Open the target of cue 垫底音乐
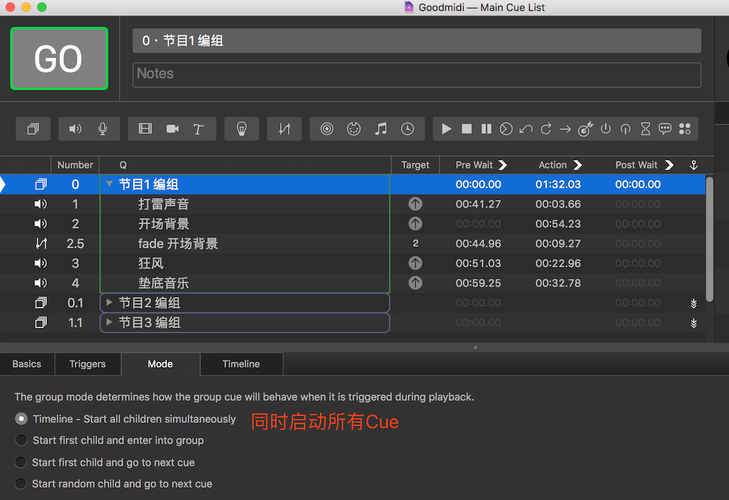Image resolution: width=729 pixels, height=500 pixels. tap(415, 283)
